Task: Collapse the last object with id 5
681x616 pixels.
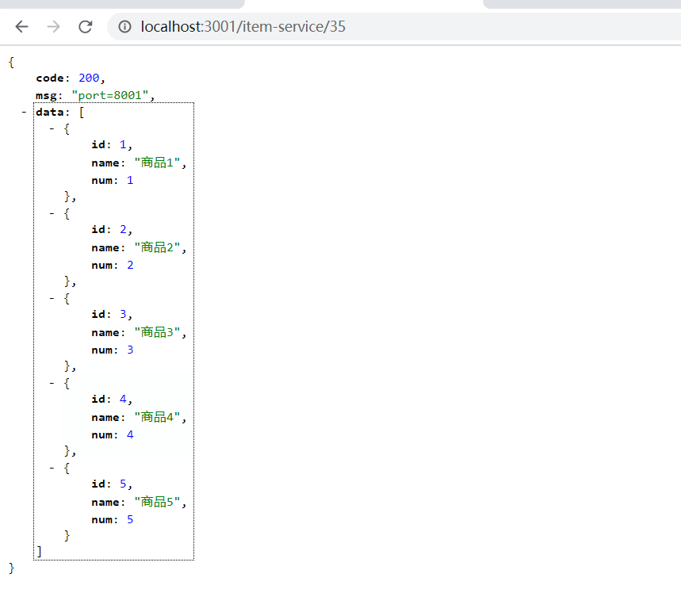Action: coord(52,468)
